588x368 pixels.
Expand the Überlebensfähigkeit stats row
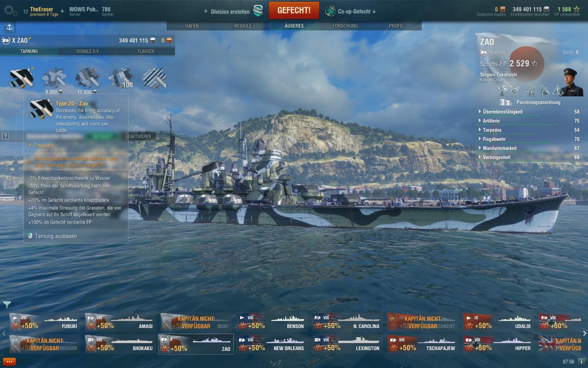(529, 112)
